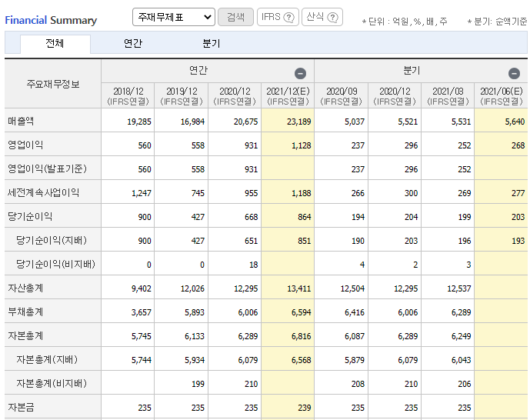Open the IFRS help question-mark icon
This screenshot has width=530, height=420.
tap(288, 17)
